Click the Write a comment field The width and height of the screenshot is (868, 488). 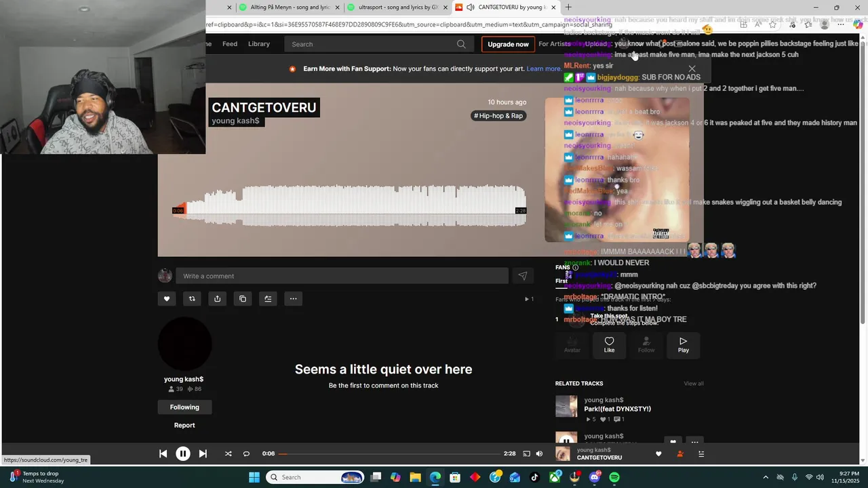click(342, 276)
